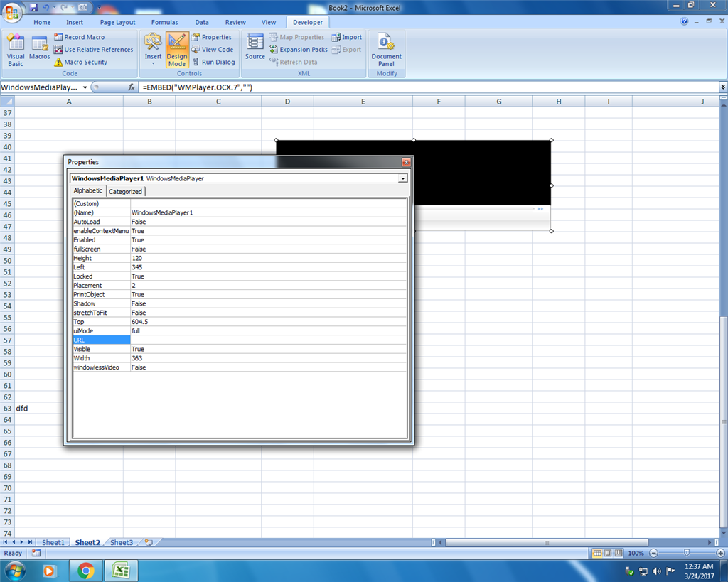Start Record Macro

80,37
